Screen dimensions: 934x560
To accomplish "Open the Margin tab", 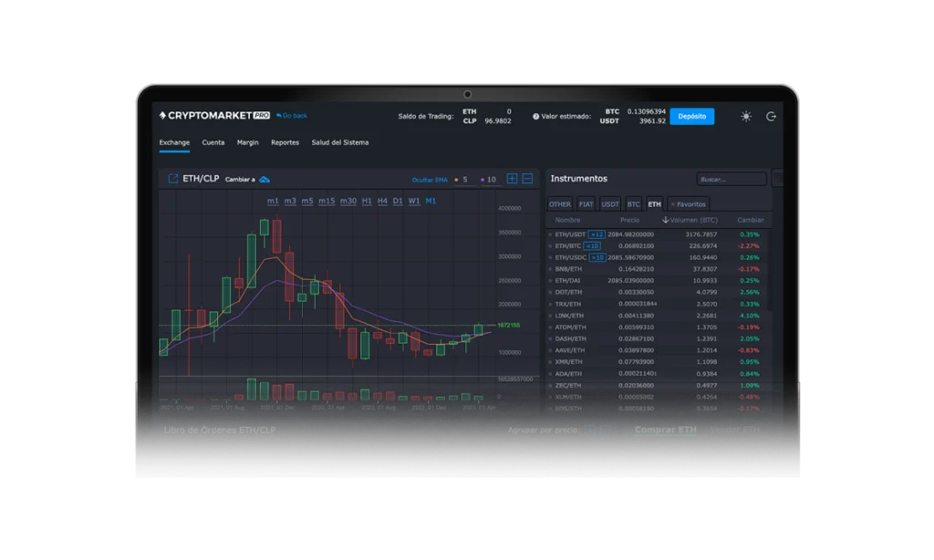I will pos(247,142).
